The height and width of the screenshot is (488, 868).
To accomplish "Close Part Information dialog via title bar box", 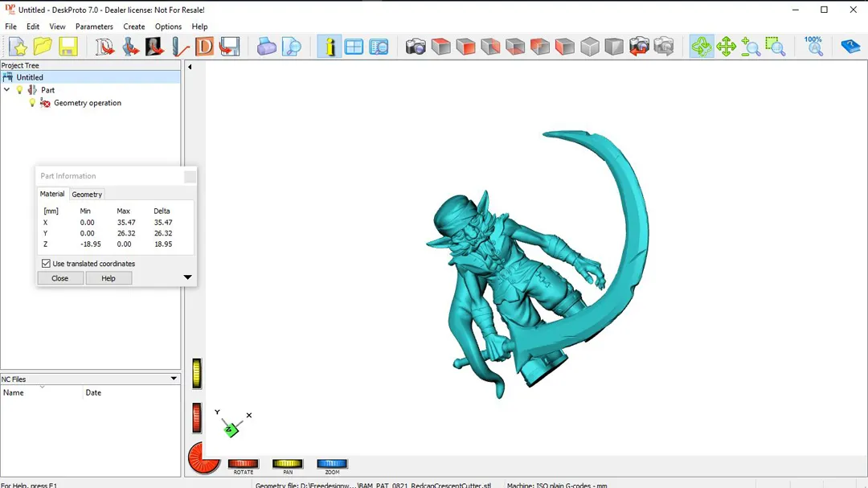I will pyautogui.click(x=190, y=177).
